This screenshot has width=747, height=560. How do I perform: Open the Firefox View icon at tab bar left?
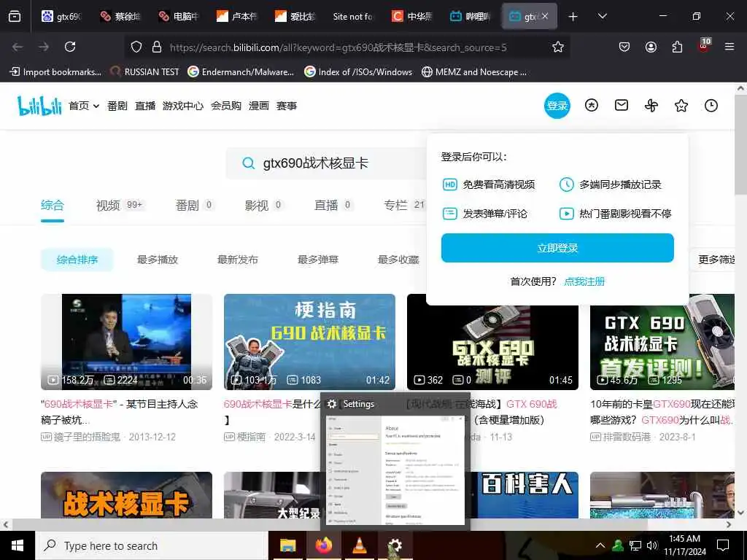pos(15,16)
